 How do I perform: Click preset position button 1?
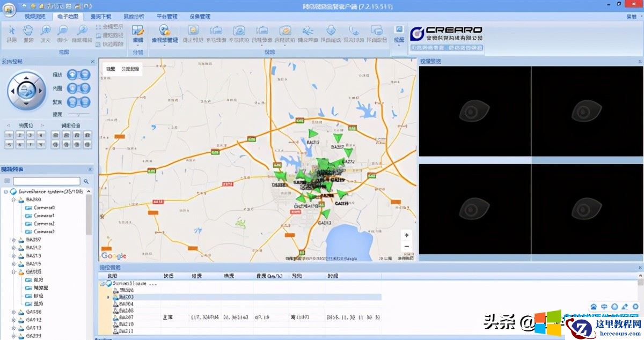9,135
